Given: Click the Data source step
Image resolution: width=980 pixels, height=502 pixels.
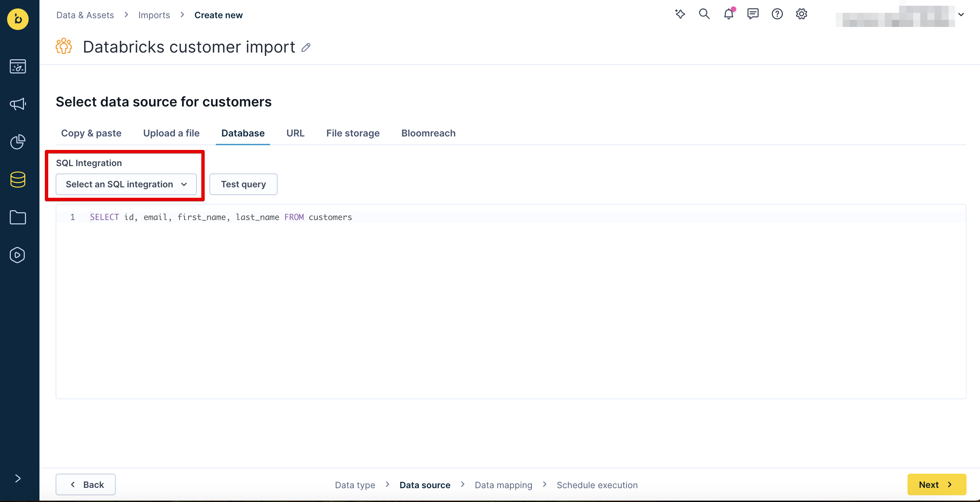Looking at the screenshot, I should (425, 485).
